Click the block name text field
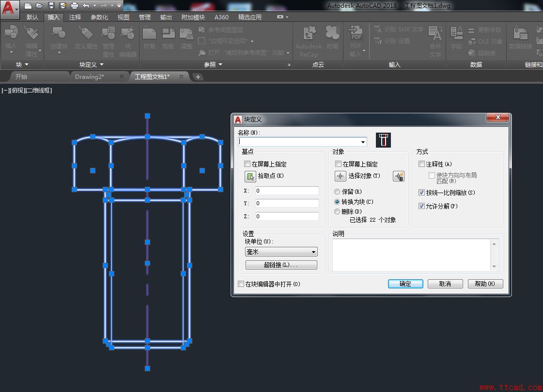This screenshot has width=543, height=392. (298, 142)
